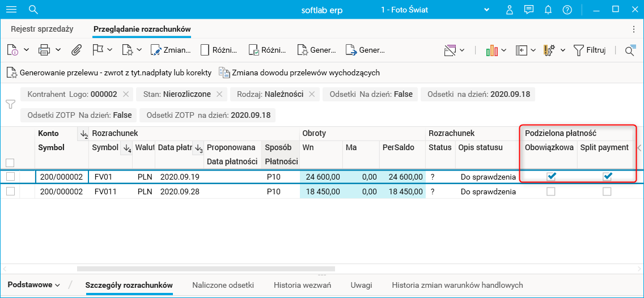The height and width of the screenshot is (298, 644).
Task: Click Zmiana dowodu przelewów wychodzących
Action: (x=299, y=73)
